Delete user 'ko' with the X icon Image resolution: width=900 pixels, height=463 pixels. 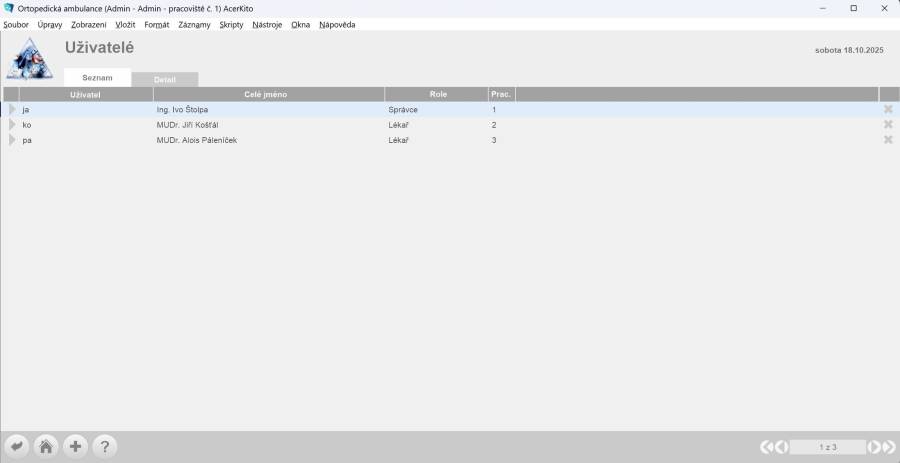(887, 125)
